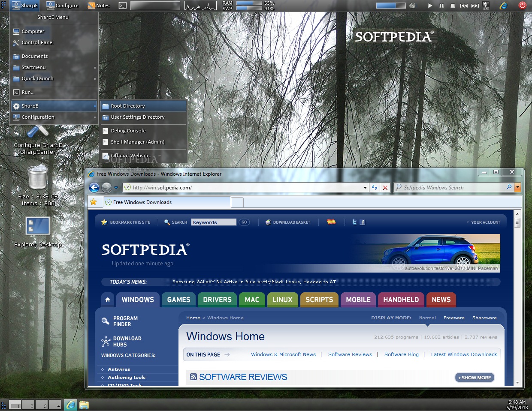Click the GO search button

click(x=244, y=222)
